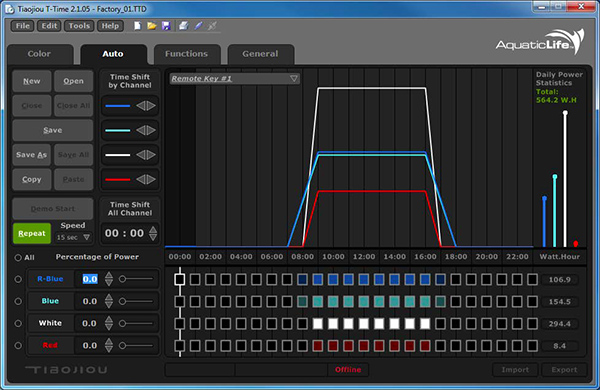
Task: Click the New button
Action: 32,81
